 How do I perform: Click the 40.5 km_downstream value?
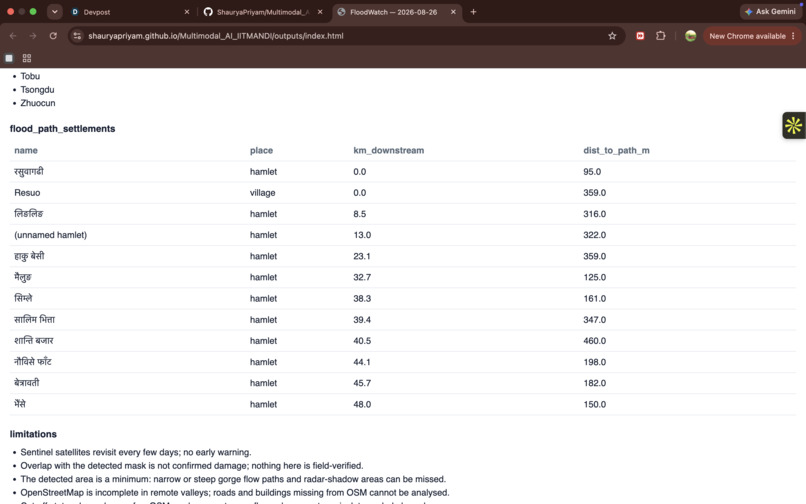click(x=362, y=341)
